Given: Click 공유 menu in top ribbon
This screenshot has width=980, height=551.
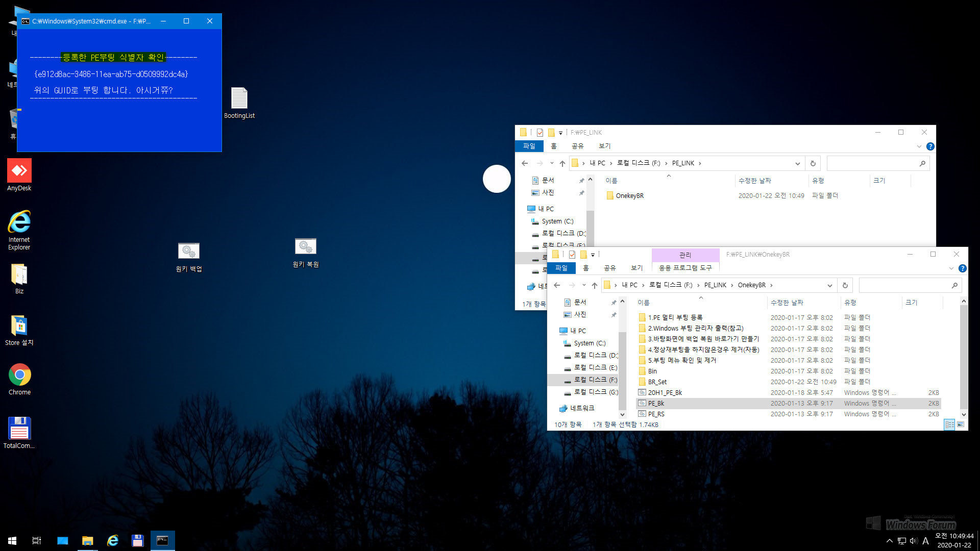Looking at the screenshot, I should 609,268.
